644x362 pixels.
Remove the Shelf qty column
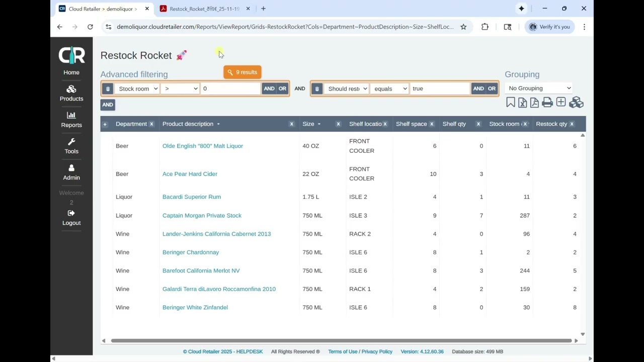478,124
